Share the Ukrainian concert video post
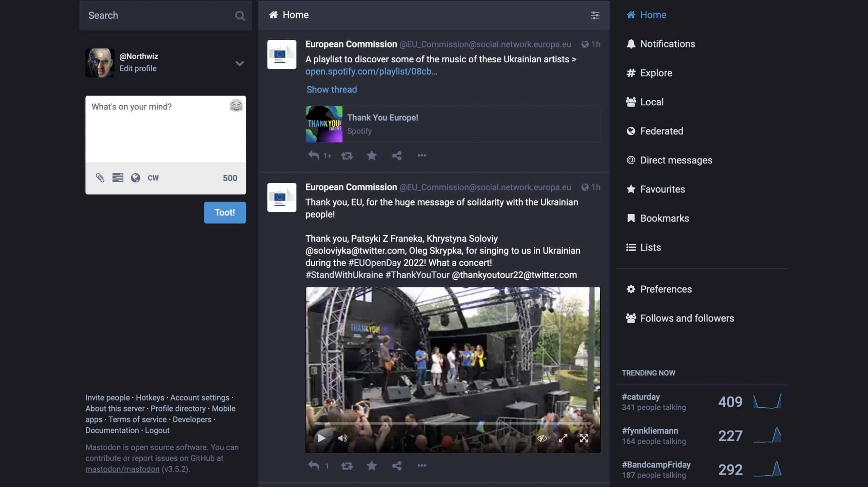The width and height of the screenshot is (868, 487). tap(397, 466)
